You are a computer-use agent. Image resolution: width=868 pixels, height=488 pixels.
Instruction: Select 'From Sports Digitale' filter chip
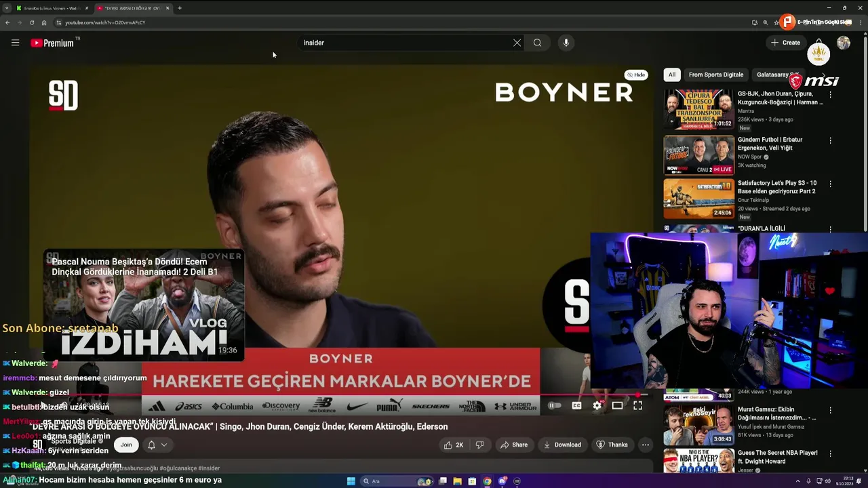pyautogui.click(x=716, y=75)
